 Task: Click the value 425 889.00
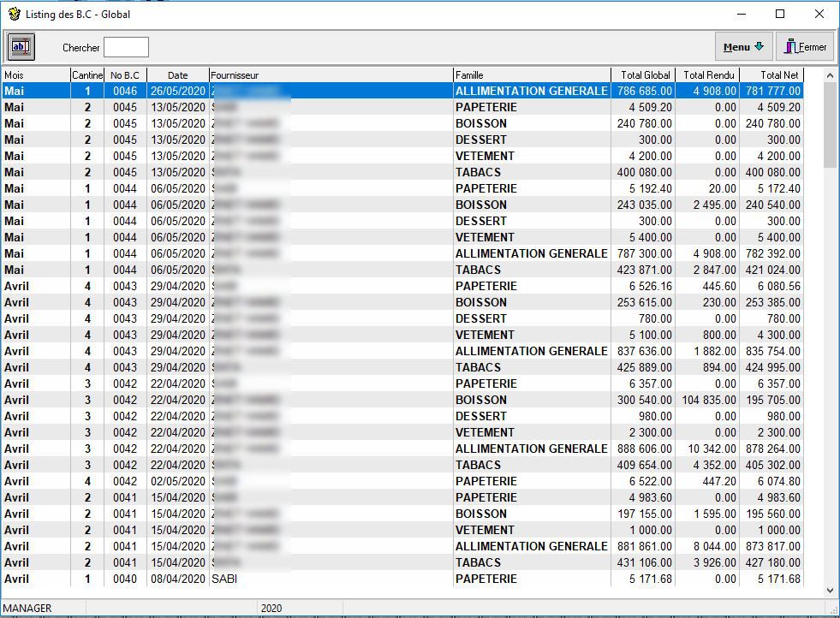(645, 368)
